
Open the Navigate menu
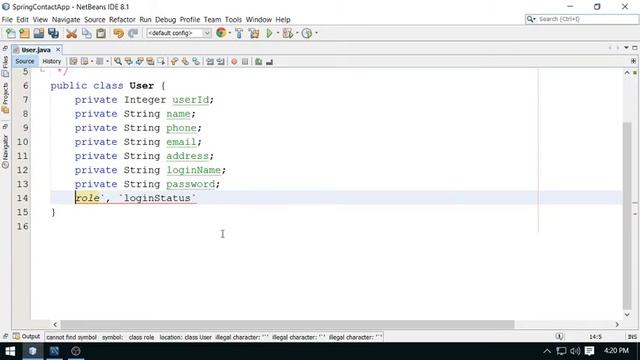[x=66, y=20]
